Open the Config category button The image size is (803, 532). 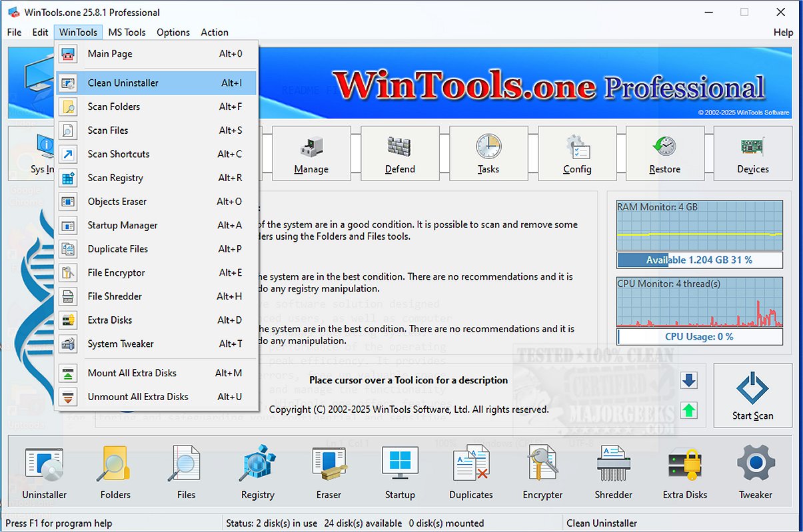(577, 153)
